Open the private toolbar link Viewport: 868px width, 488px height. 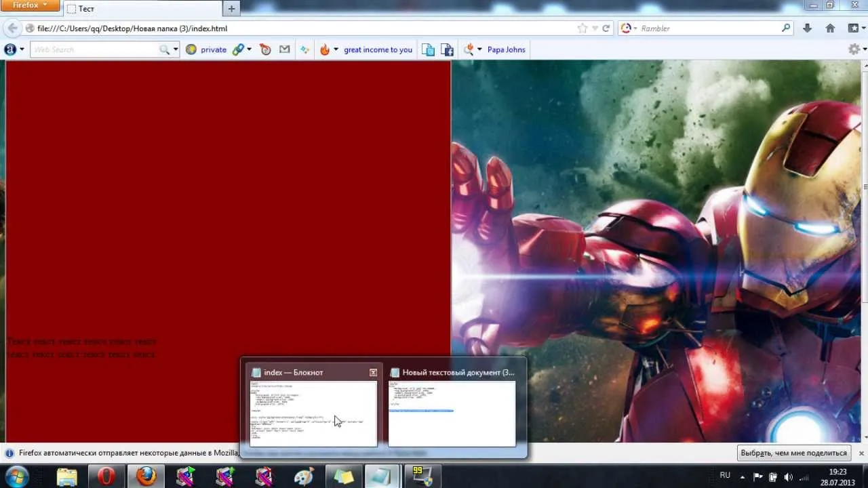[206, 49]
